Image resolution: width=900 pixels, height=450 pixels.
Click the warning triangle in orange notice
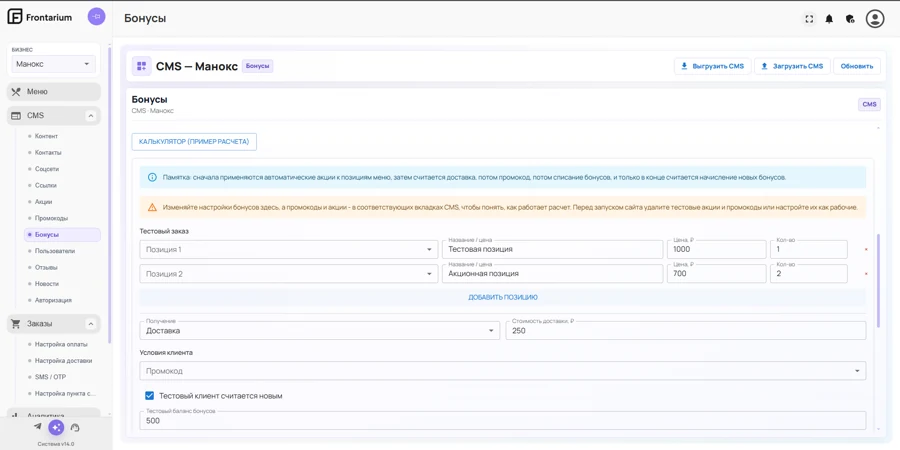(152, 207)
